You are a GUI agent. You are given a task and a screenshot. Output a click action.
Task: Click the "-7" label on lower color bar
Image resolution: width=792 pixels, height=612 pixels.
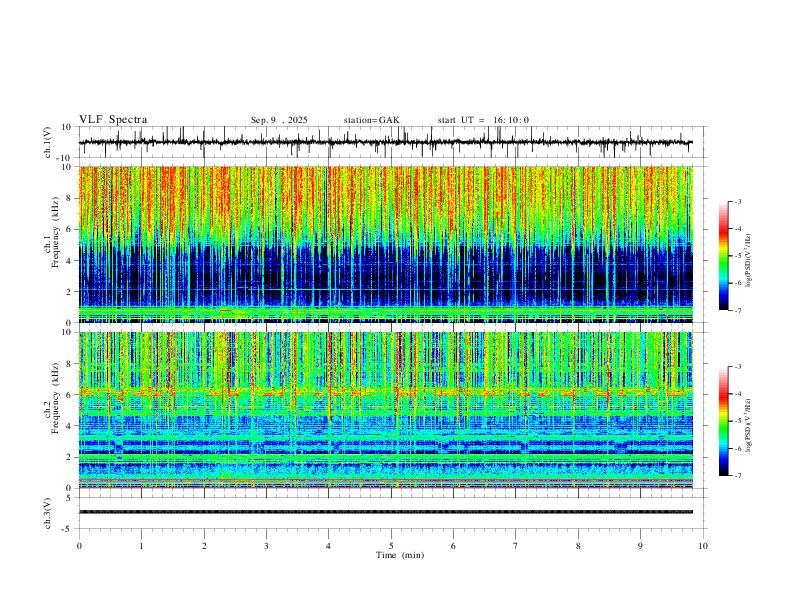pyautogui.click(x=737, y=476)
